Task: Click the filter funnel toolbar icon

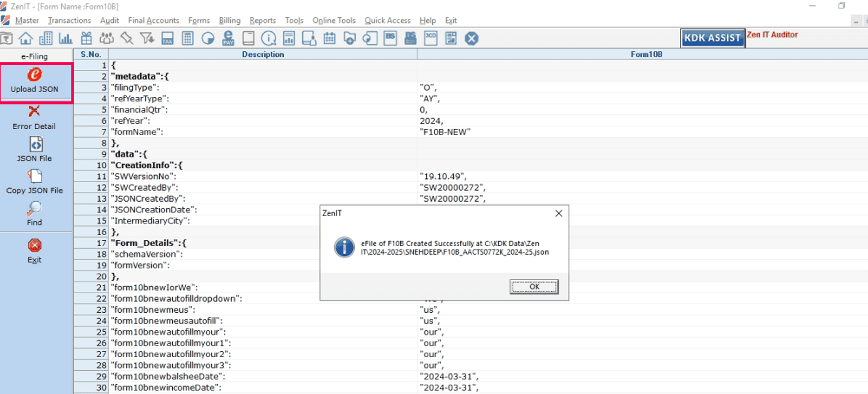Action: click(147, 38)
